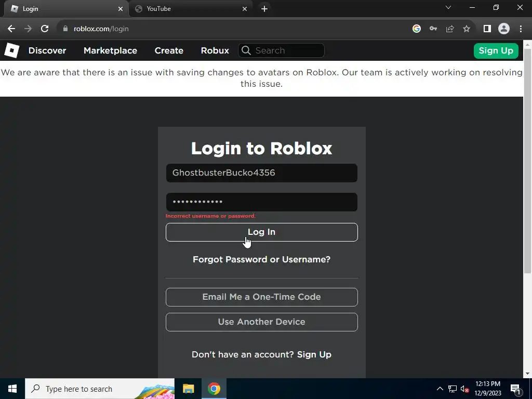The height and width of the screenshot is (399, 532).
Task: Reload the page with the refresh icon
Action: (x=45, y=29)
